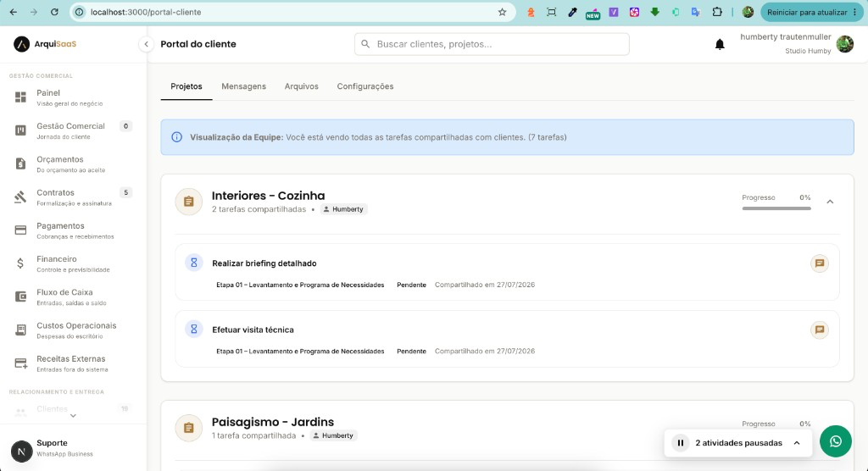
Task: Click the Gestão Comercial badge showing 0
Action: (x=125, y=126)
